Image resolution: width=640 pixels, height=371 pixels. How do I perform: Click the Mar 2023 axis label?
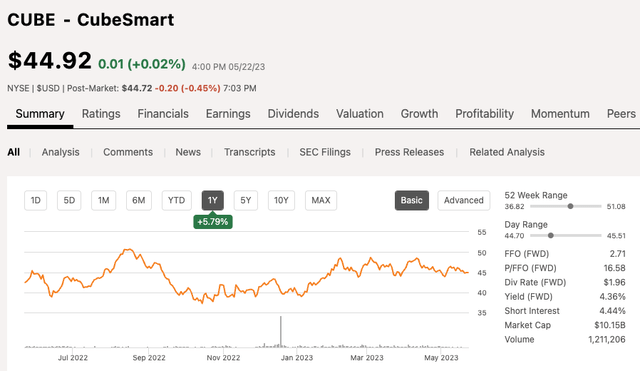point(367,358)
